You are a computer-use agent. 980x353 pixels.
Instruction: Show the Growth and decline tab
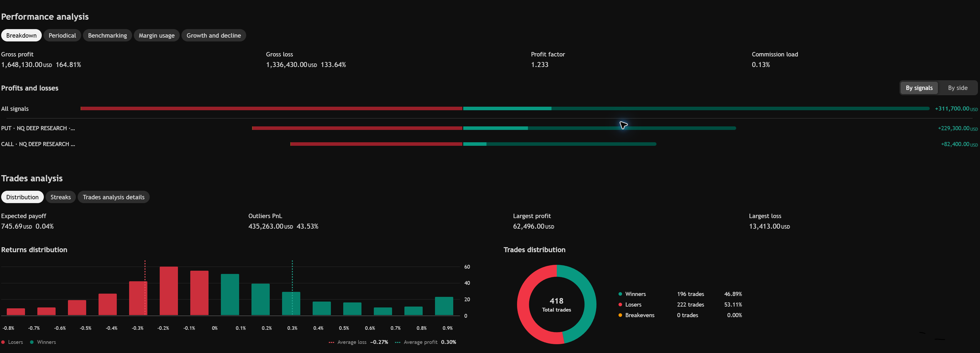[x=214, y=35]
